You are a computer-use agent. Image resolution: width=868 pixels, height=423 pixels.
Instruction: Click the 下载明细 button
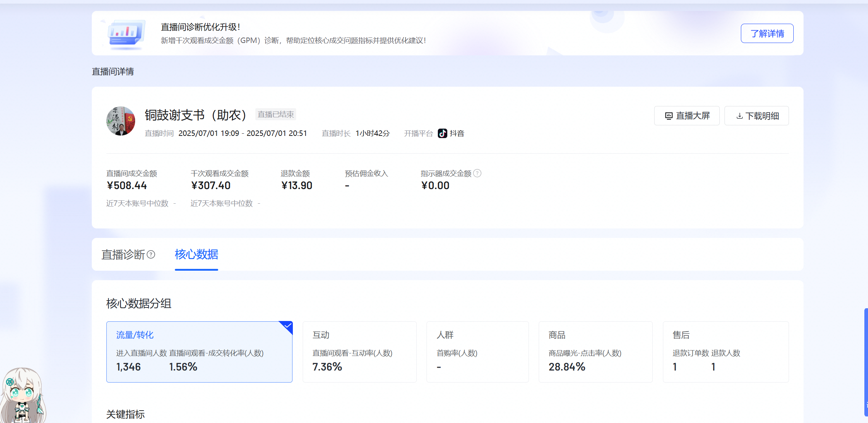click(x=757, y=116)
